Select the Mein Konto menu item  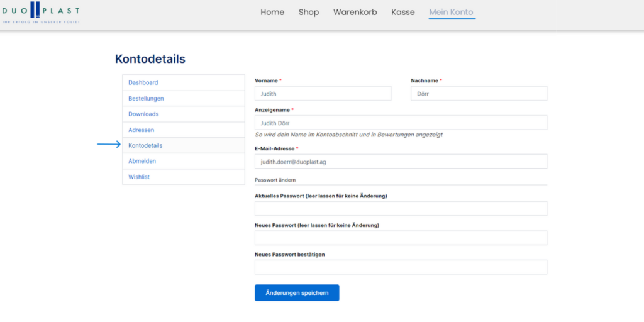point(451,13)
